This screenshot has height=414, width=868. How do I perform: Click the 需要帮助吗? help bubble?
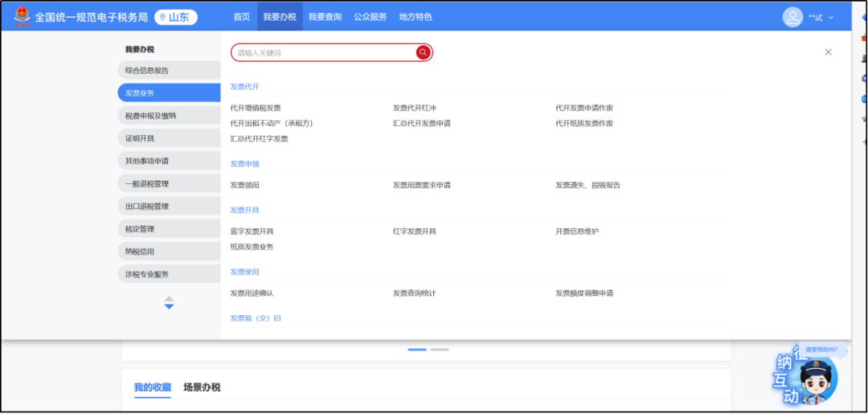(822, 350)
